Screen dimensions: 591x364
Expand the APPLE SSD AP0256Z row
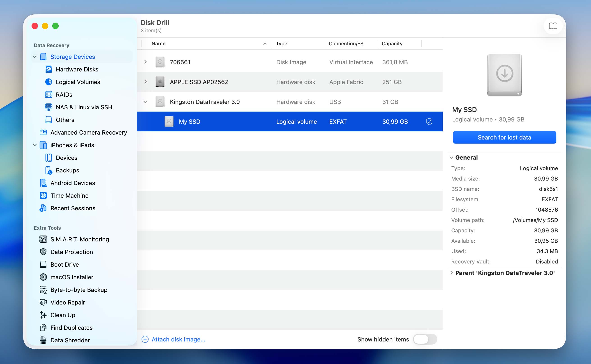[x=145, y=82]
